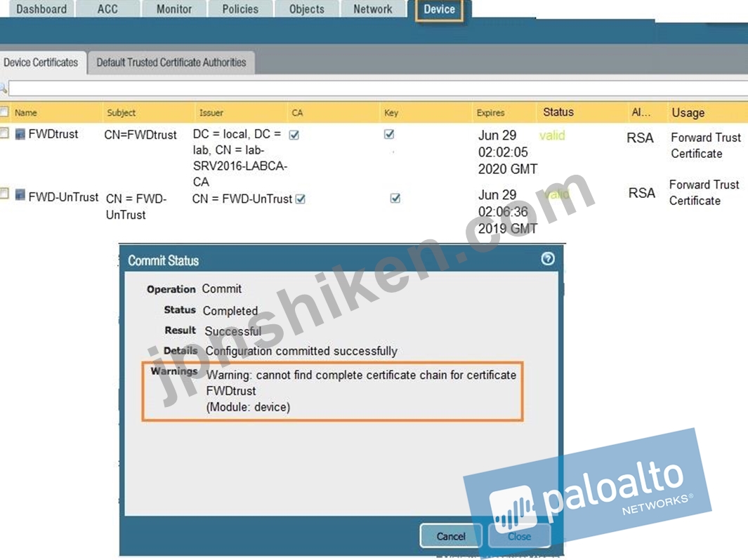Click Close in Commit Status dialog
This screenshot has width=748, height=560.
coord(519,536)
